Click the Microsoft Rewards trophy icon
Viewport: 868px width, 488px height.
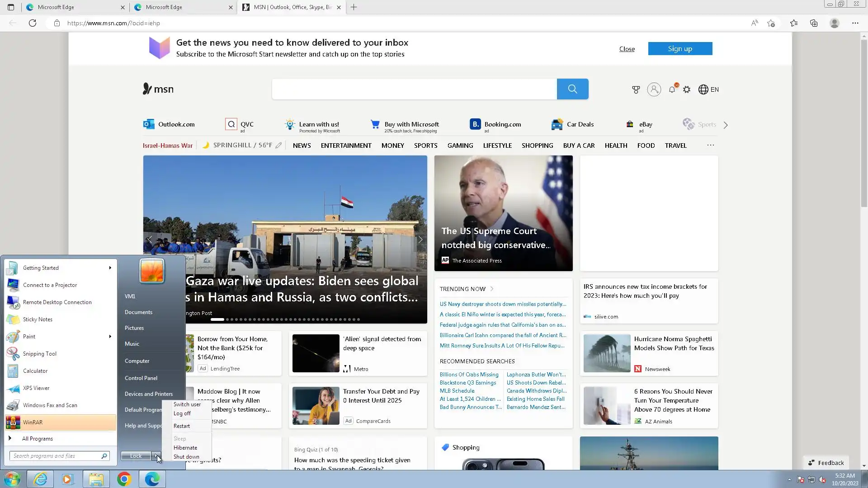click(x=636, y=89)
